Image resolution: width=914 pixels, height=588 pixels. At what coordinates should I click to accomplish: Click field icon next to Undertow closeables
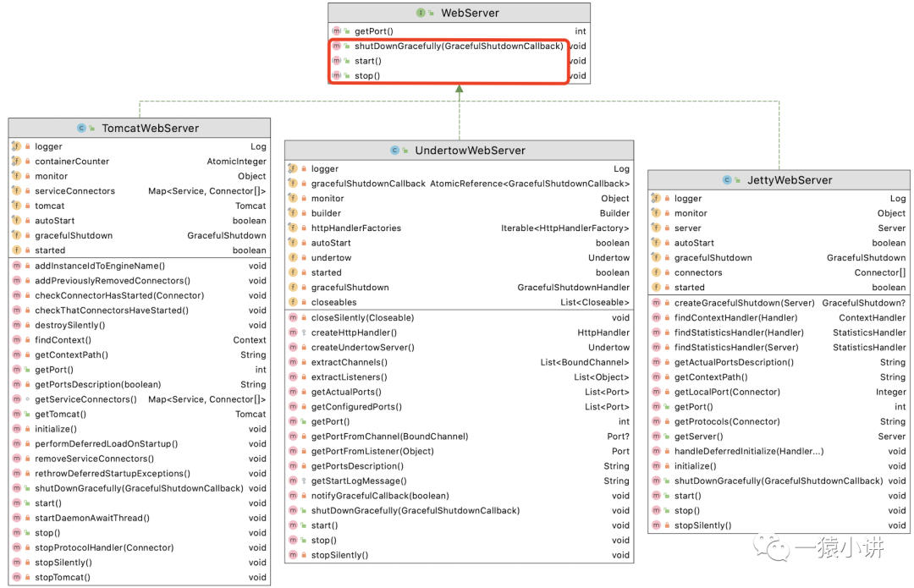pyautogui.click(x=293, y=302)
